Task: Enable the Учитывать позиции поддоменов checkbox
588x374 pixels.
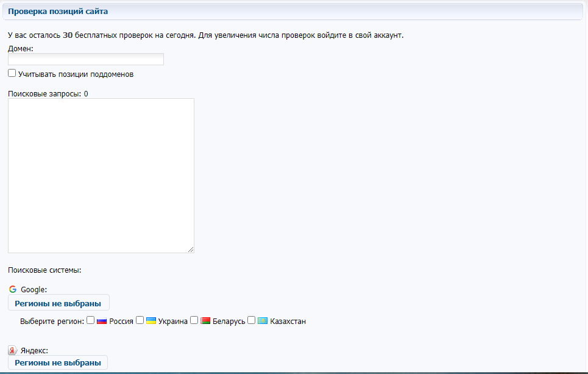Action: pyautogui.click(x=12, y=73)
